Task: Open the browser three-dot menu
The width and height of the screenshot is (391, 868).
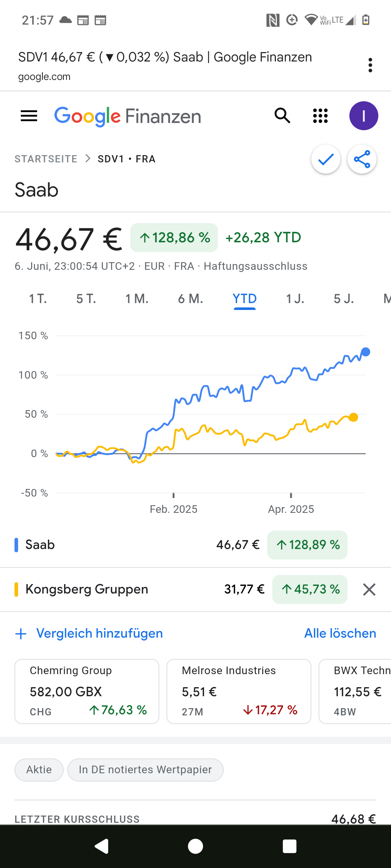Action: pos(370,65)
